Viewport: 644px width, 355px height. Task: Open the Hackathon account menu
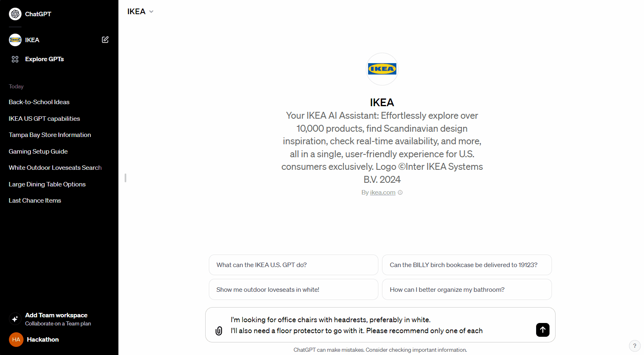click(34, 340)
